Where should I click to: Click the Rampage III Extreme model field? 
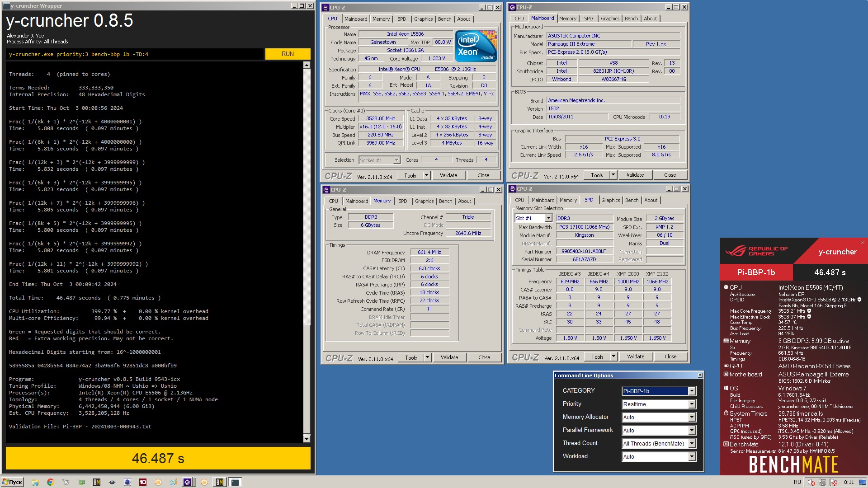pos(589,44)
